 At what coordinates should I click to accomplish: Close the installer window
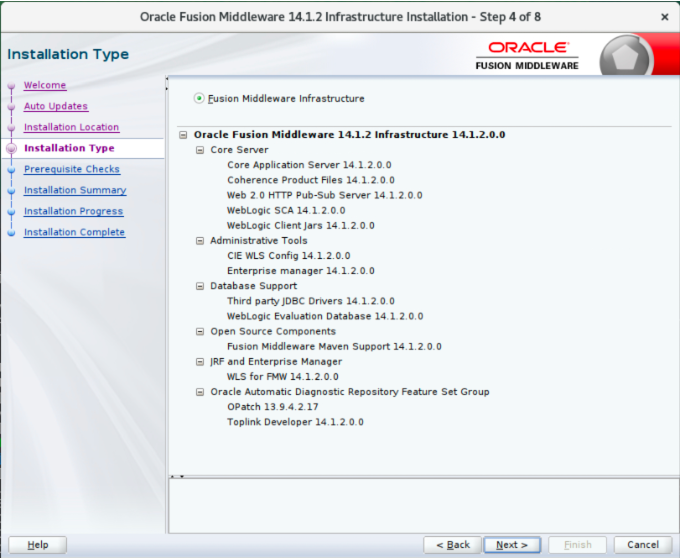click(x=664, y=17)
